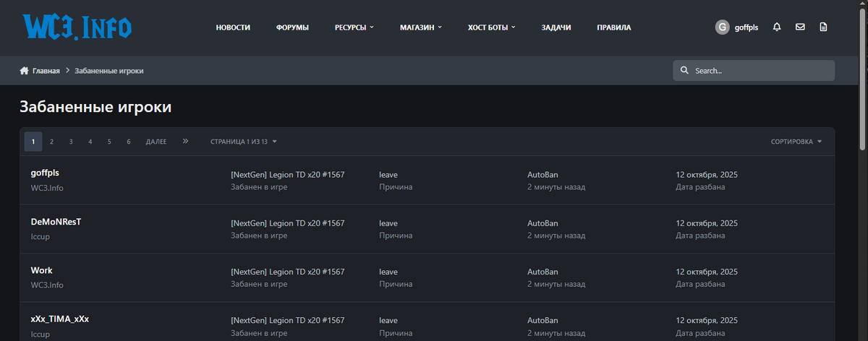Go to the Форумы menu item
The height and width of the screenshot is (341, 868).
[292, 27]
